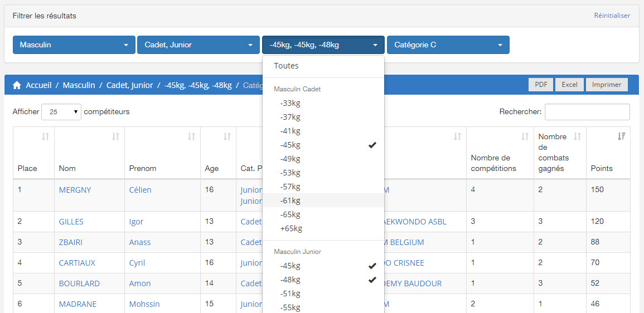
Task: Open the Afficher 25 competitors selector
Action: [61, 112]
